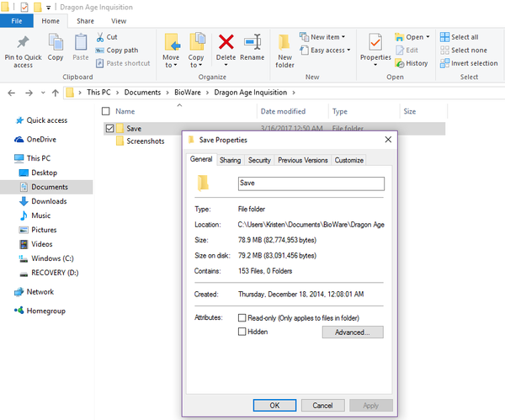Expand chevron after Dragon Age Inquisition
The height and width of the screenshot is (420, 505).
294,93
